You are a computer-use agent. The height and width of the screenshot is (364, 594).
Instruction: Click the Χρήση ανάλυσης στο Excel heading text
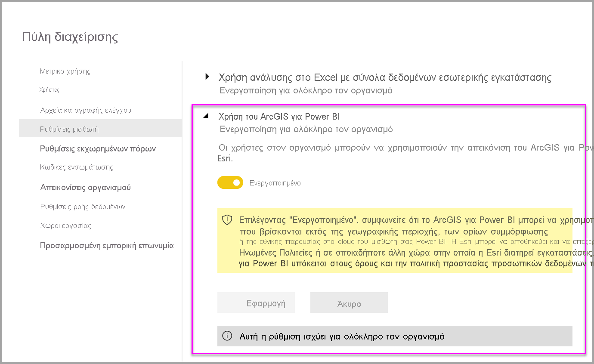pos(385,77)
